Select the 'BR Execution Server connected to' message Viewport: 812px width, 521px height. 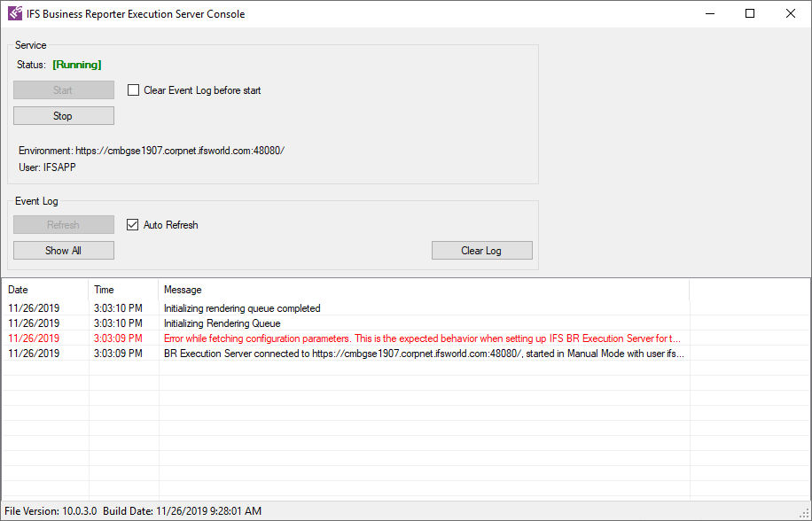pyautogui.click(x=424, y=354)
